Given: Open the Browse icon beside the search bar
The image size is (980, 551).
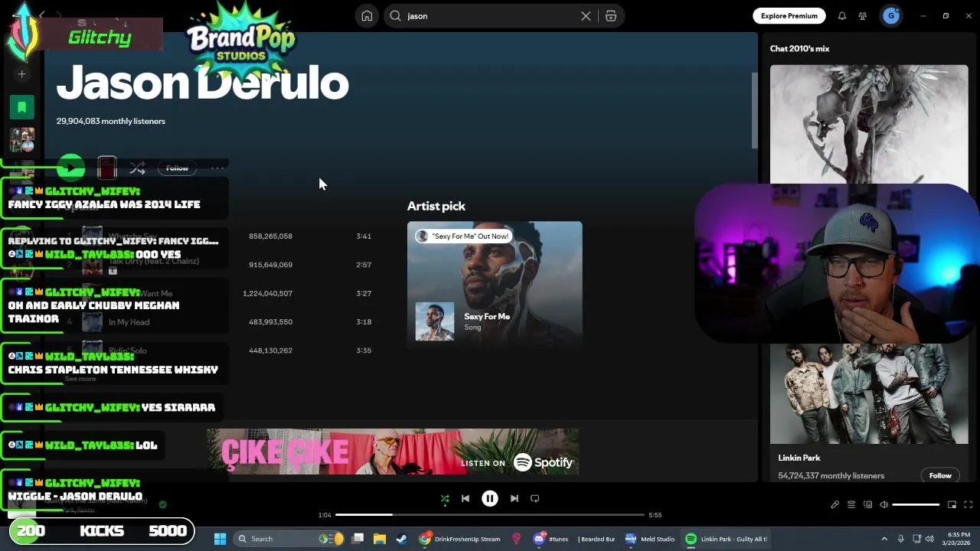Looking at the screenshot, I should click(611, 16).
